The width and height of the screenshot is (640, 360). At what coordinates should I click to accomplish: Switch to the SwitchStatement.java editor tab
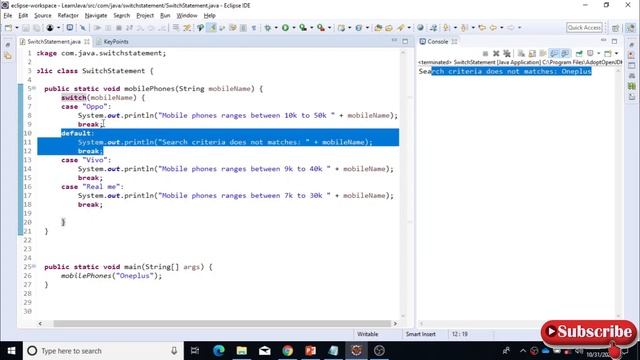pos(53,42)
